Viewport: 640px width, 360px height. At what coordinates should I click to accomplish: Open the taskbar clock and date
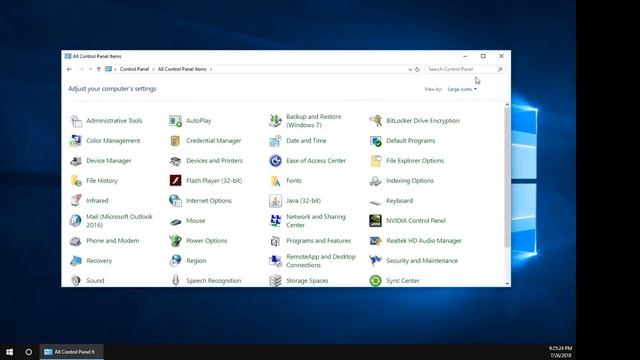560,352
